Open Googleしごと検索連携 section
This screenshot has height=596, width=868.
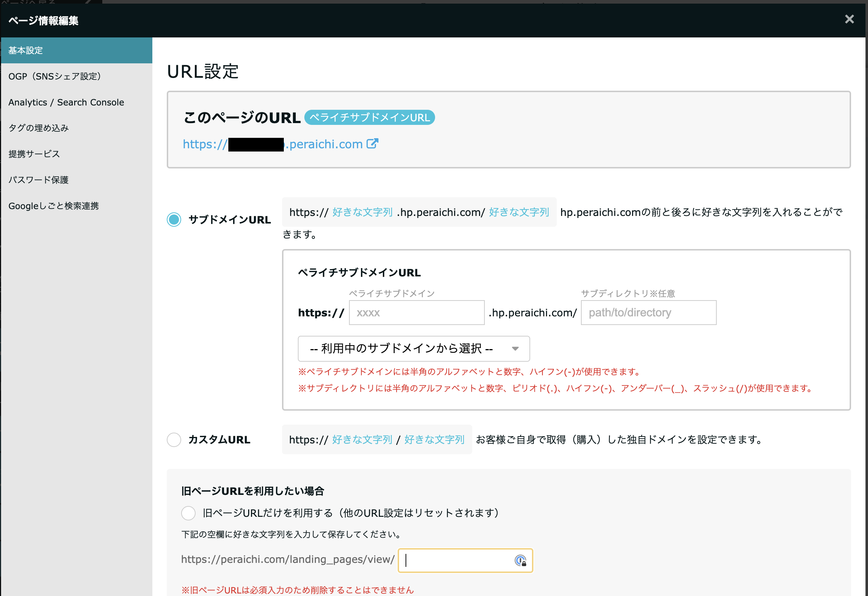click(77, 206)
